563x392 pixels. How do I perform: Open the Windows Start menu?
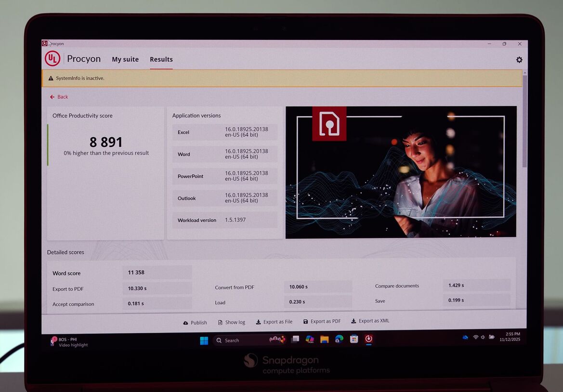(204, 340)
